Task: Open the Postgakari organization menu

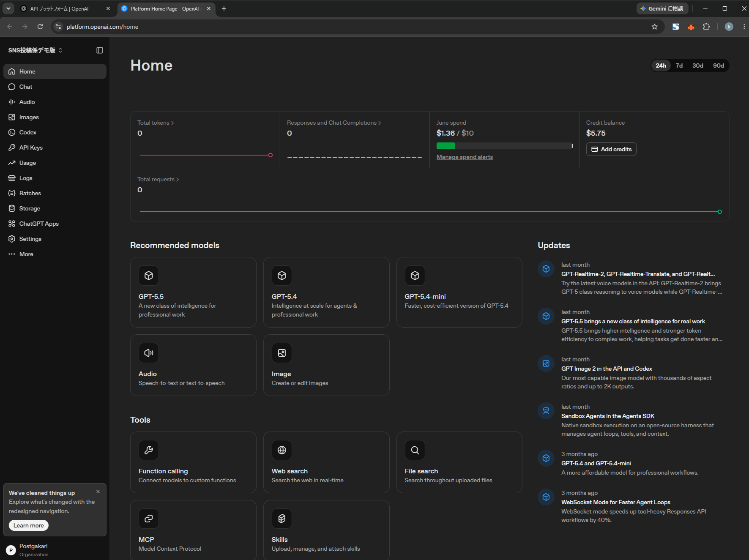Action: click(x=55, y=550)
